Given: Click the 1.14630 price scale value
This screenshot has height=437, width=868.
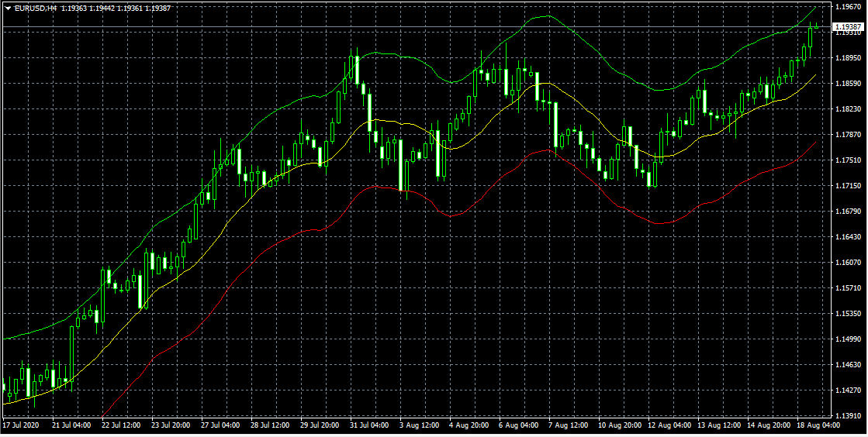Looking at the screenshot, I should (848, 365).
